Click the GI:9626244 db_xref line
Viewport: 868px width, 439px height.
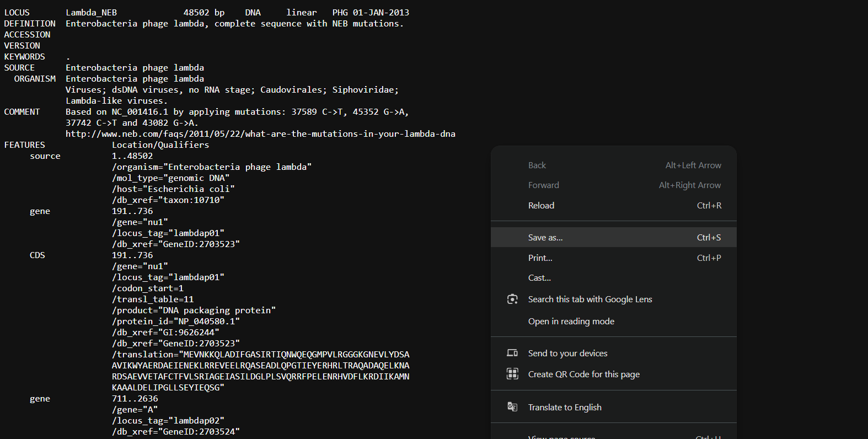pyautogui.click(x=165, y=333)
